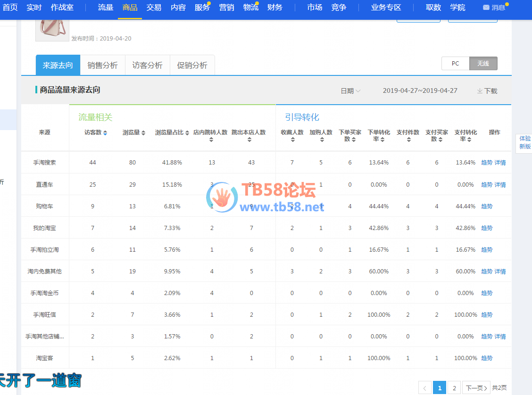532x395 pixels.
Task: Sort by 浏览量占比 sort icon
Action: pyautogui.click(x=187, y=133)
